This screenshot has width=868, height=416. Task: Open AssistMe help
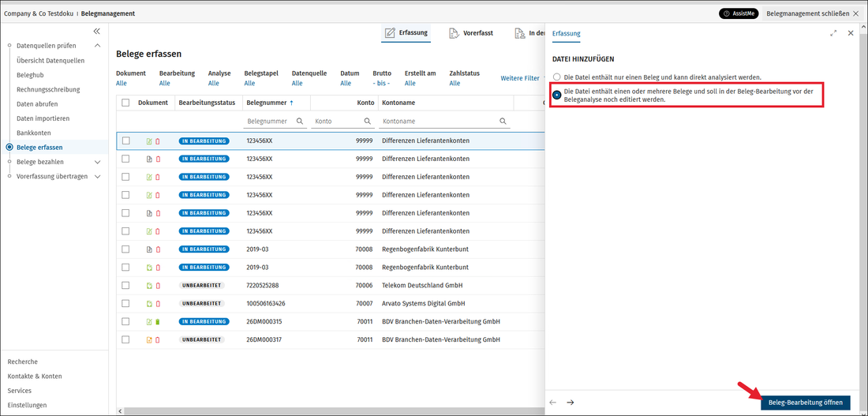739,13
